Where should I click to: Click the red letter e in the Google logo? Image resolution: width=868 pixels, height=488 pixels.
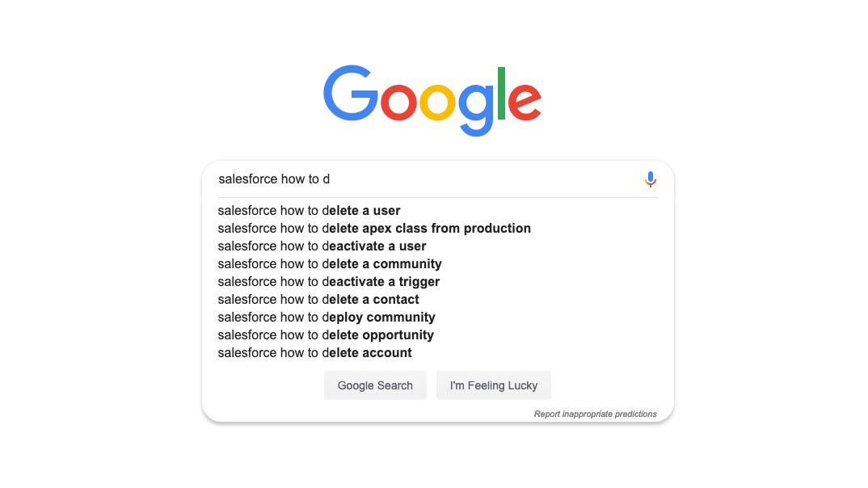525,101
